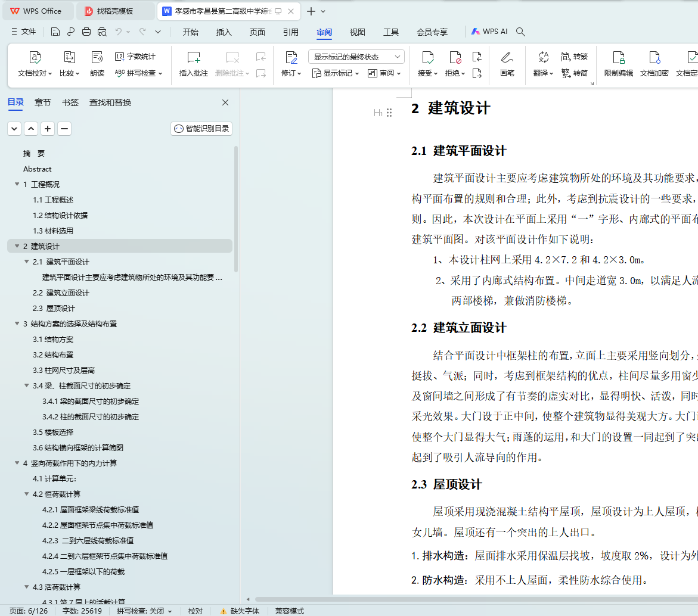Click 插入批注 to insert a comment

[193, 64]
